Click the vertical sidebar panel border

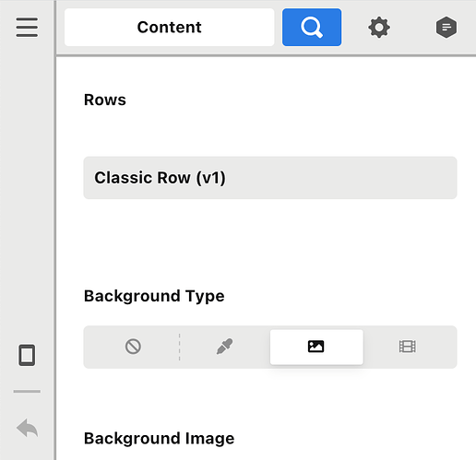55,230
